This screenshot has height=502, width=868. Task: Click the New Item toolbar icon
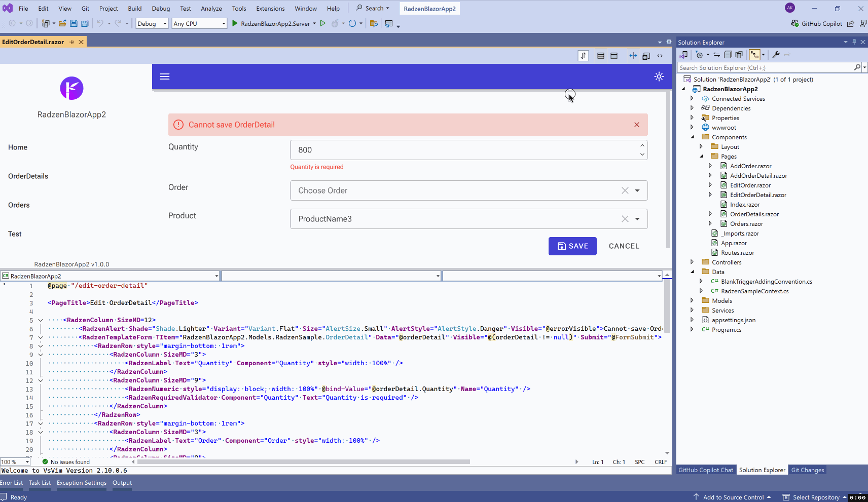46,23
